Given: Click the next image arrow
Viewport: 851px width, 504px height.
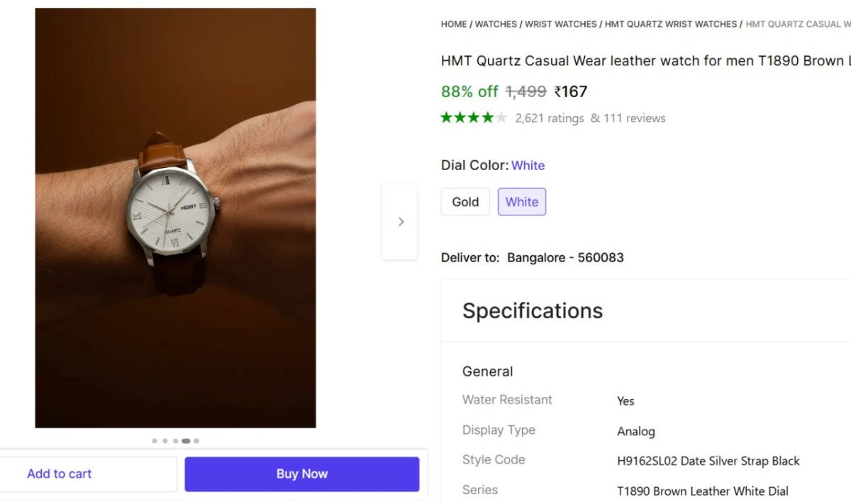Looking at the screenshot, I should point(400,221).
